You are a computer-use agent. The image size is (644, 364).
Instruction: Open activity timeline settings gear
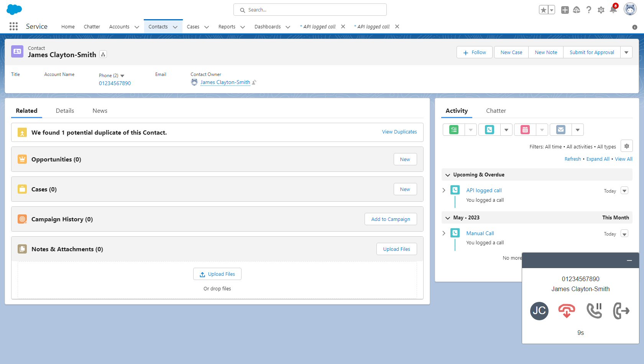627,146
